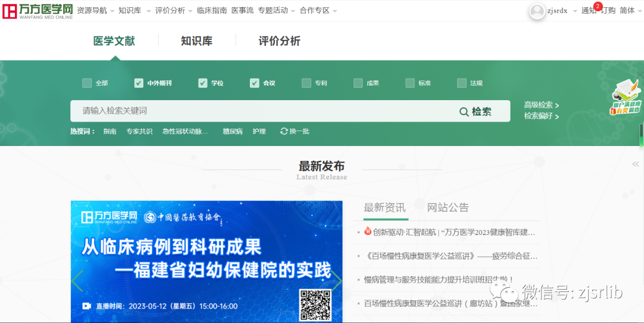Image resolution: width=644 pixels, height=323 pixels.
Task: Check the 全部 checkbox
Action: pos(86,83)
